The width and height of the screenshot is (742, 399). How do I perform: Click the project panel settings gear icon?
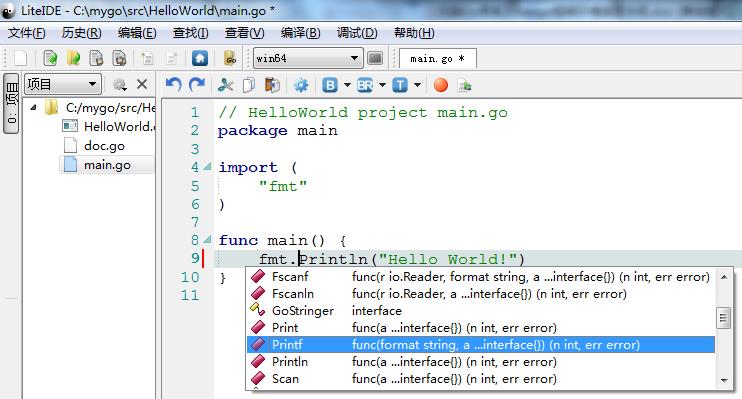coord(120,85)
